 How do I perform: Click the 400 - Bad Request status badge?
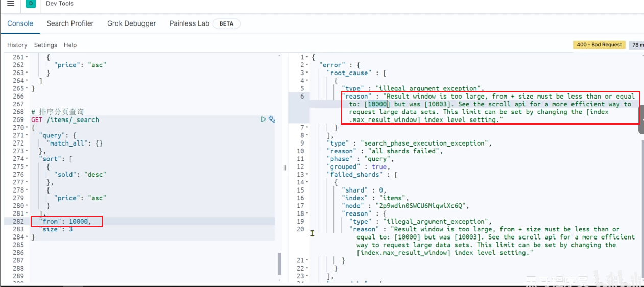[599, 45]
